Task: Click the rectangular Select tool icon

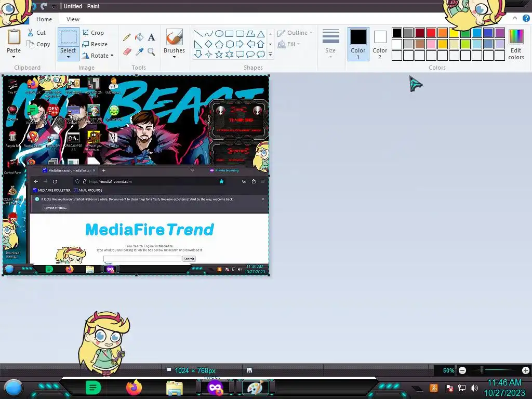Action: pyautogui.click(x=68, y=37)
